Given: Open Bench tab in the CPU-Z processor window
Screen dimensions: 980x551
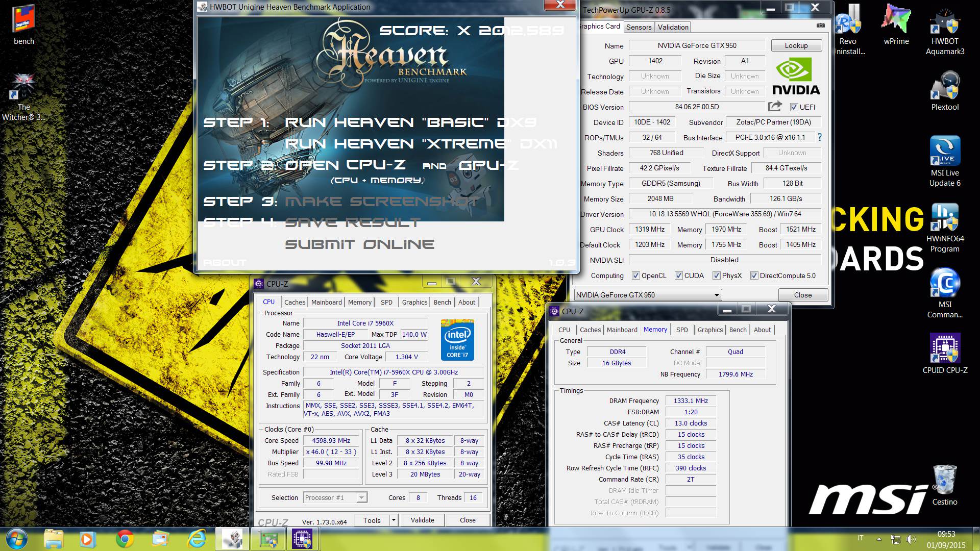Looking at the screenshot, I should (x=442, y=302).
